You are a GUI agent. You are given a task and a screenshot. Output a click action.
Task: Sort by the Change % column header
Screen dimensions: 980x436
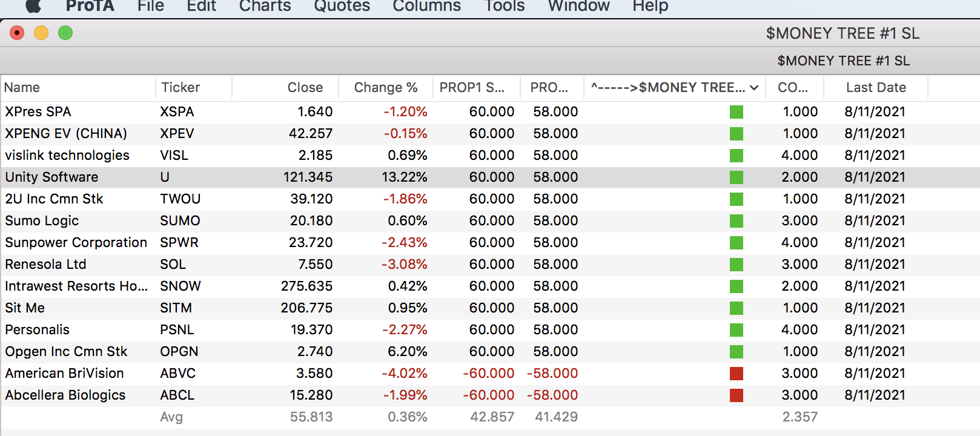[x=386, y=88]
